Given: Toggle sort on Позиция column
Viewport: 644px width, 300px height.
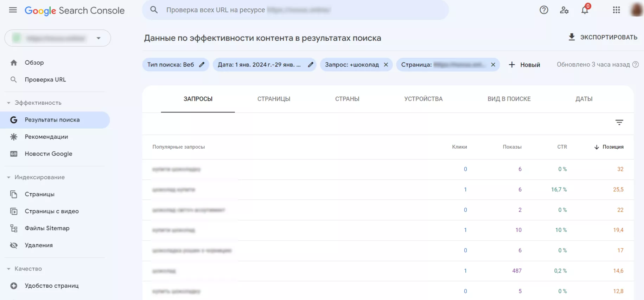Looking at the screenshot, I should click(x=609, y=147).
